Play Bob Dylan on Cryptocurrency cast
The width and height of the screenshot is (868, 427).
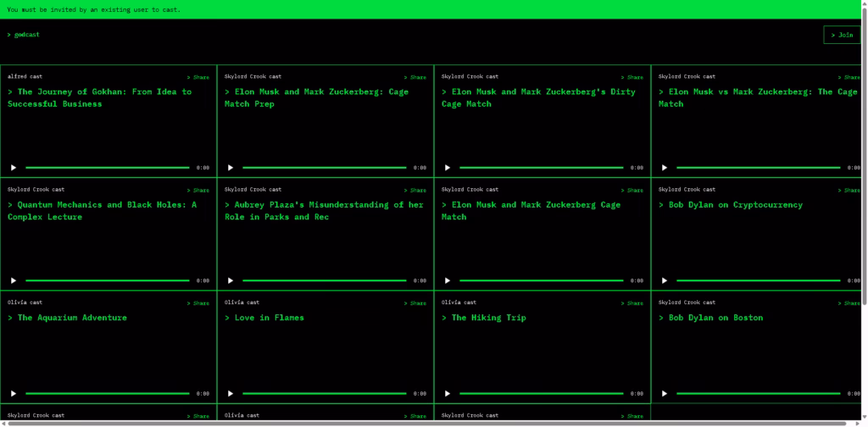(x=665, y=280)
